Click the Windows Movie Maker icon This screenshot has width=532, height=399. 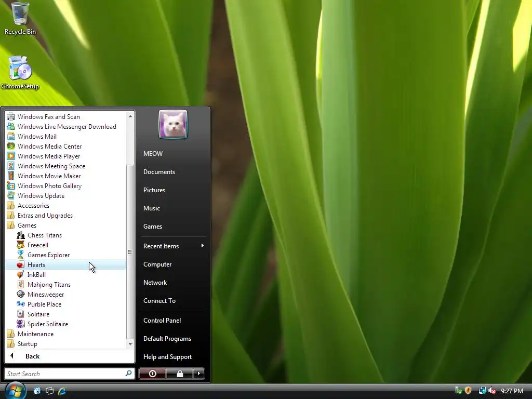(x=11, y=176)
